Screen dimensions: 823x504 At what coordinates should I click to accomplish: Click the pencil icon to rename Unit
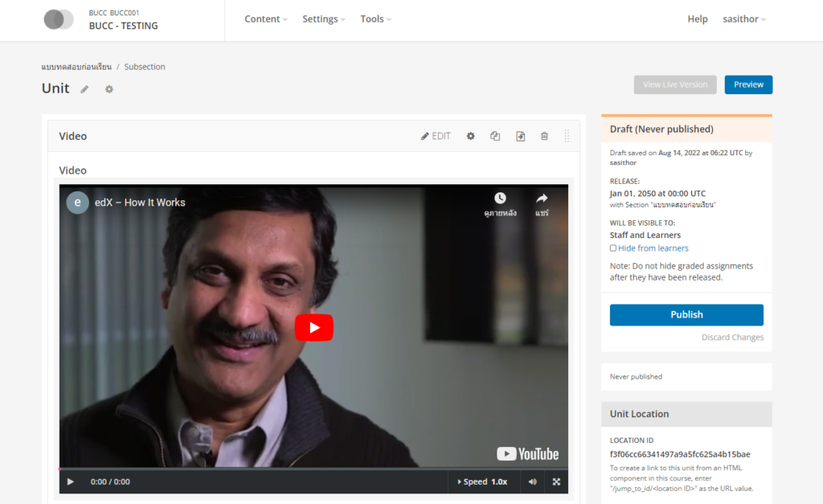84,89
